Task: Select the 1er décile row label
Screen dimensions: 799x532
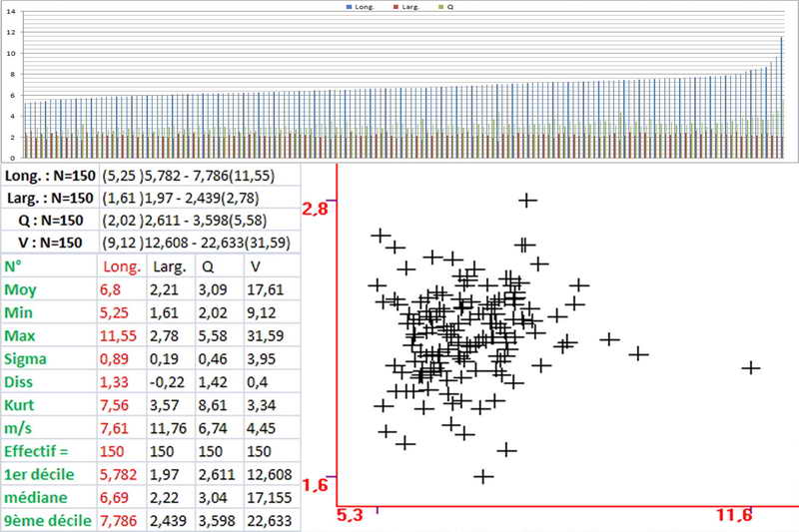Action: (42, 473)
